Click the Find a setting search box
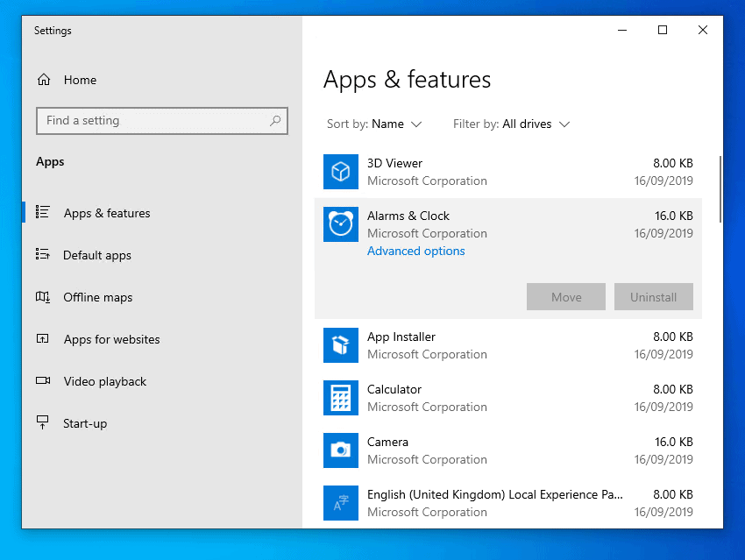745x560 pixels. click(x=152, y=121)
